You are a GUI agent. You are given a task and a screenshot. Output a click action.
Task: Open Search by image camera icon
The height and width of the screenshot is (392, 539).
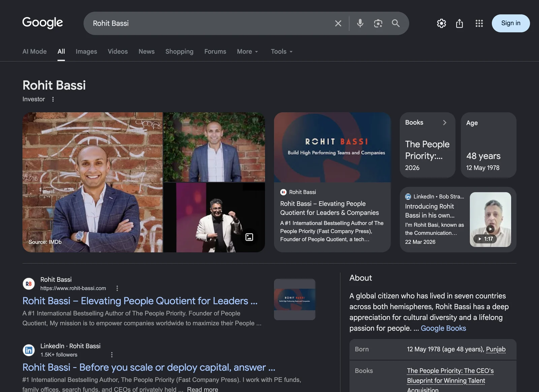[378, 23]
